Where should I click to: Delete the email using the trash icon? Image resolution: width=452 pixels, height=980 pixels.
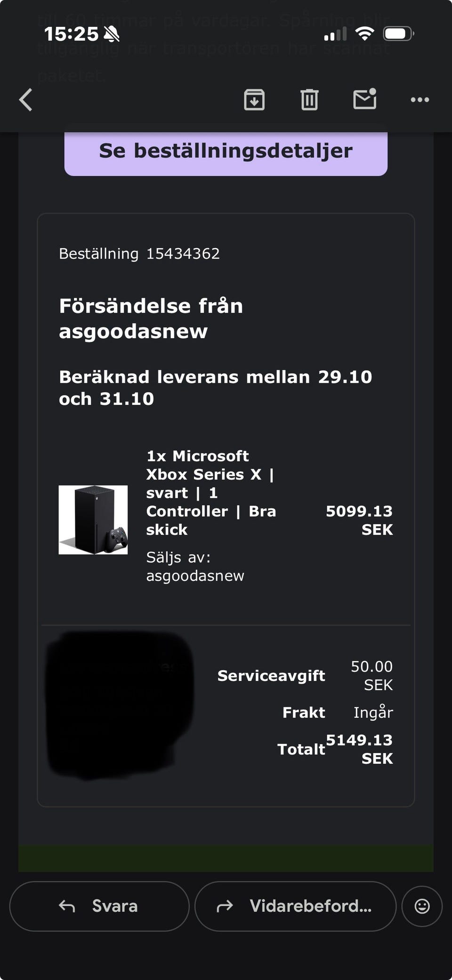[x=309, y=100]
